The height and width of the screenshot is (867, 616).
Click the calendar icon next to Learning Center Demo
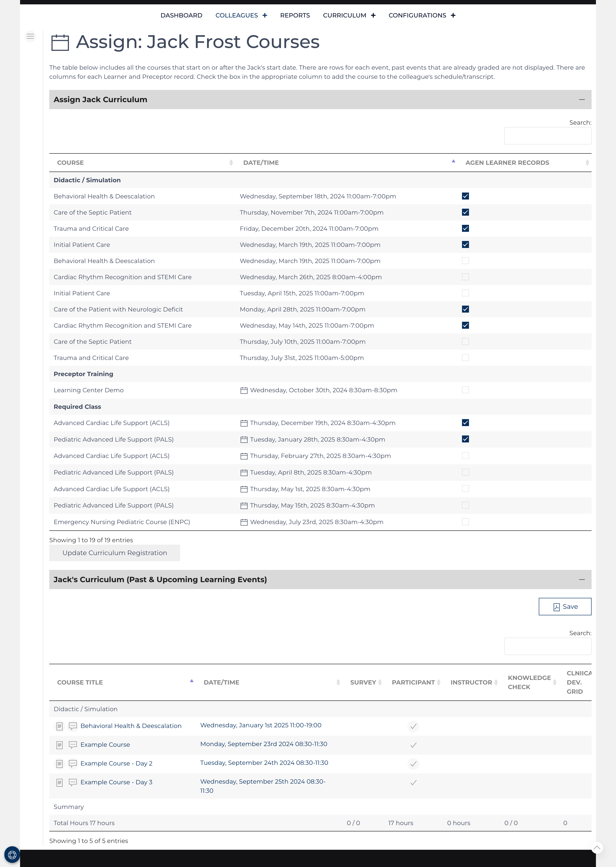click(x=244, y=390)
